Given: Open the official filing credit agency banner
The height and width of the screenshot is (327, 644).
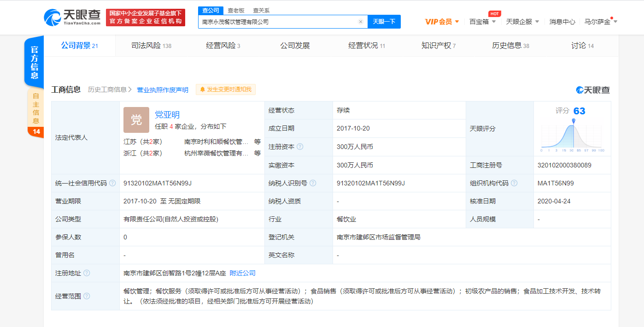Looking at the screenshot, I should (x=146, y=18).
